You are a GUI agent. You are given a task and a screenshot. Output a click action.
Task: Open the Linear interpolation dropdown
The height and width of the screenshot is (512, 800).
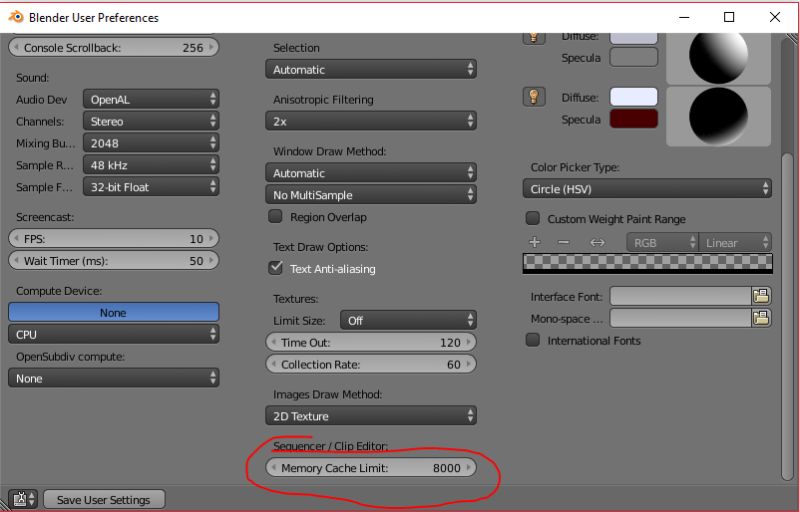click(x=735, y=242)
